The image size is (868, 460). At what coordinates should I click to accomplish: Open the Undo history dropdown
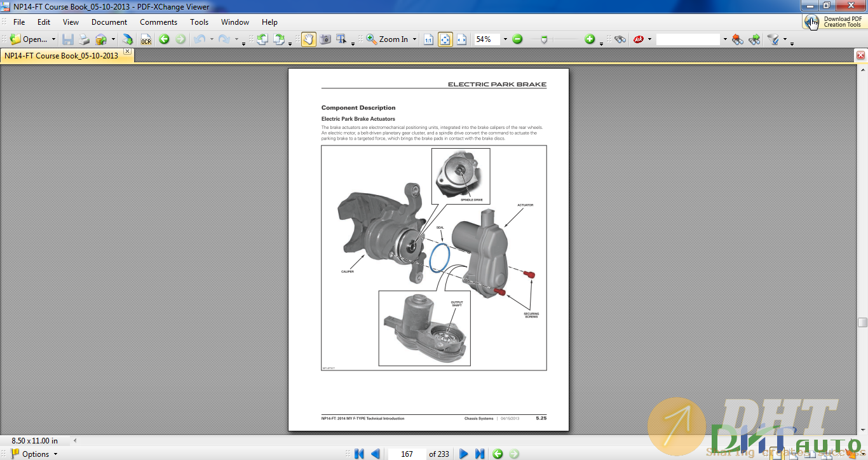click(x=212, y=39)
